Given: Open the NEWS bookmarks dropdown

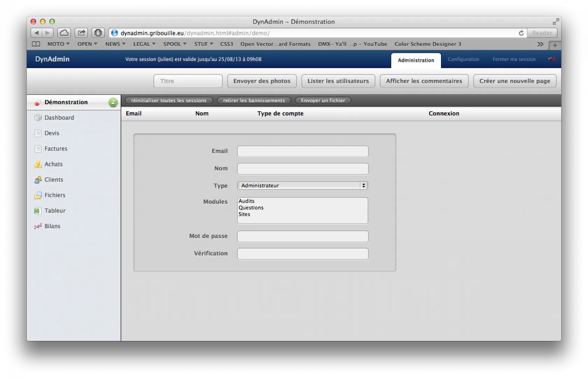Looking at the screenshot, I should (115, 44).
